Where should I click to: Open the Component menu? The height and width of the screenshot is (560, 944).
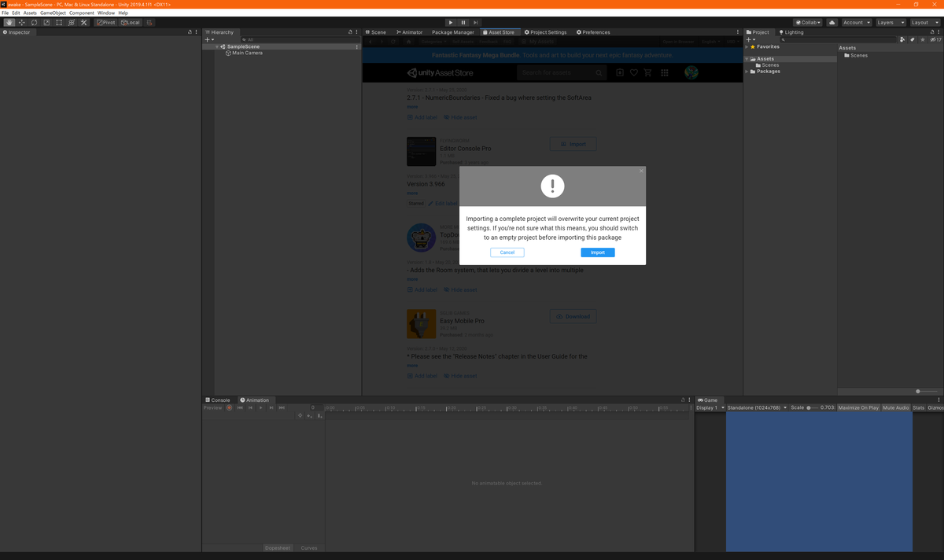point(82,13)
